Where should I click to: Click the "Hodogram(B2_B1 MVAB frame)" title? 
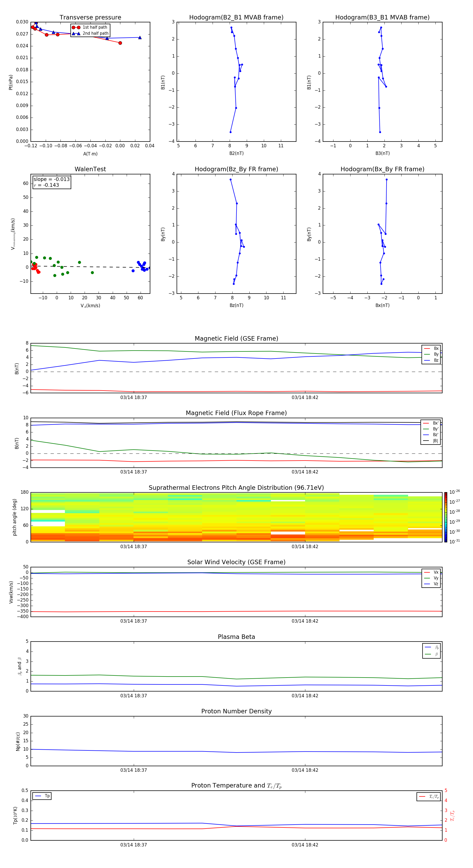coord(236,18)
